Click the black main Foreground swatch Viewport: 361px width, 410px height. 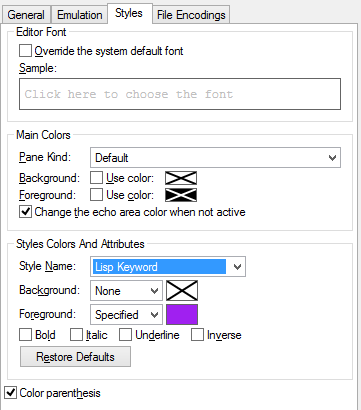181,195
